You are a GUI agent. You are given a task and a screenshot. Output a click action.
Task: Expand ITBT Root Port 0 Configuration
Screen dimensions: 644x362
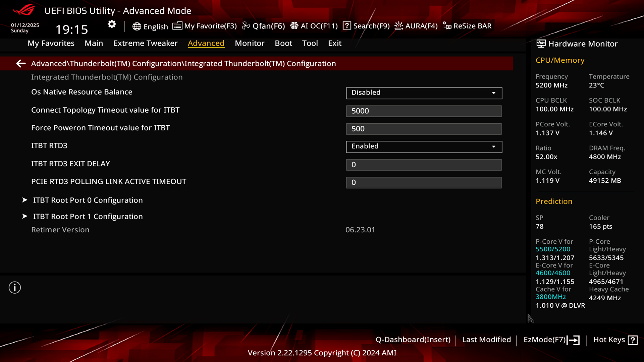(88, 200)
